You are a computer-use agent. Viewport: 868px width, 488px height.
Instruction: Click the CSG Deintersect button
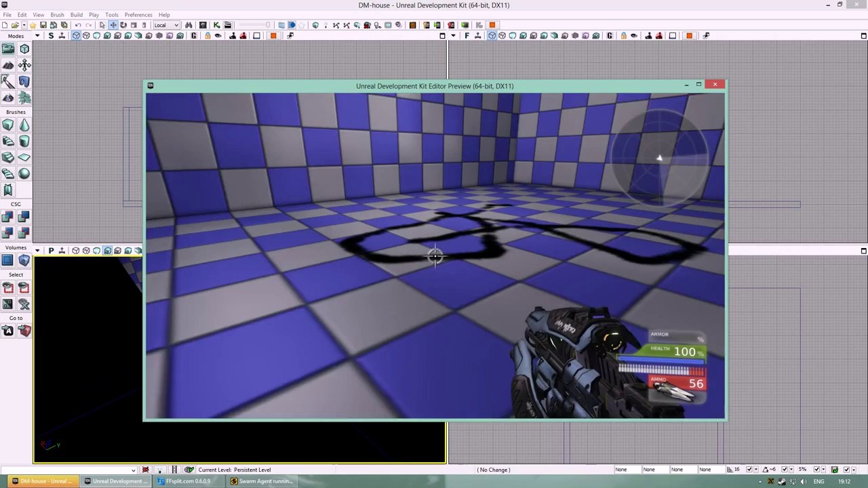24,233
